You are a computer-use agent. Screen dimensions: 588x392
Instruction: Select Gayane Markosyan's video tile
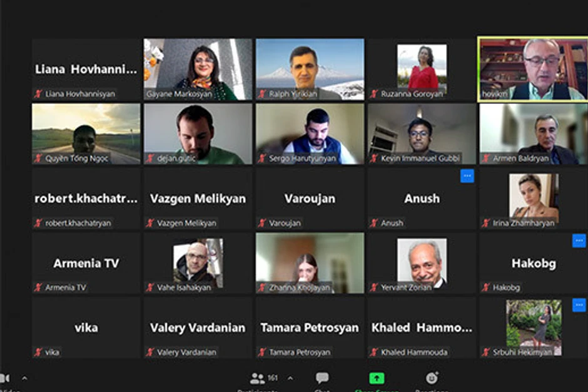(198, 69)
